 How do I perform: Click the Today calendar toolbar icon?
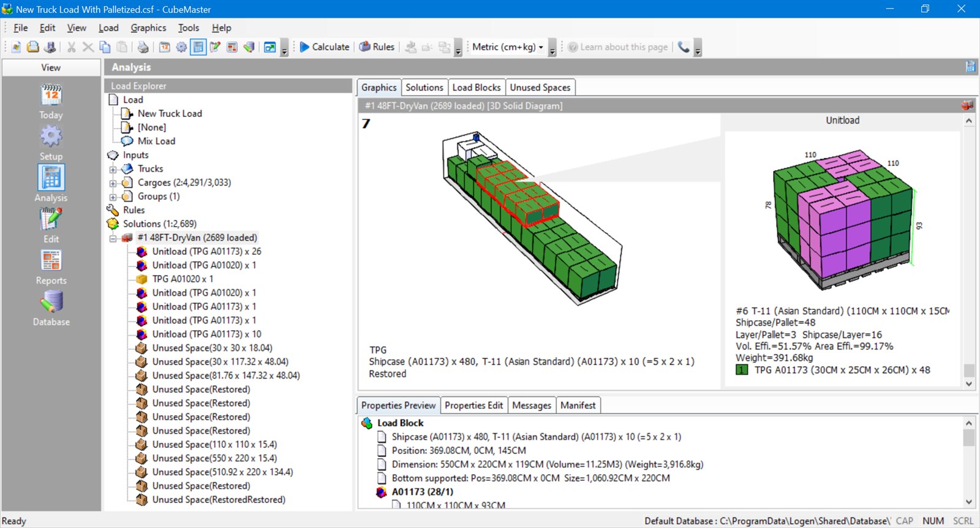click(164, 47)
